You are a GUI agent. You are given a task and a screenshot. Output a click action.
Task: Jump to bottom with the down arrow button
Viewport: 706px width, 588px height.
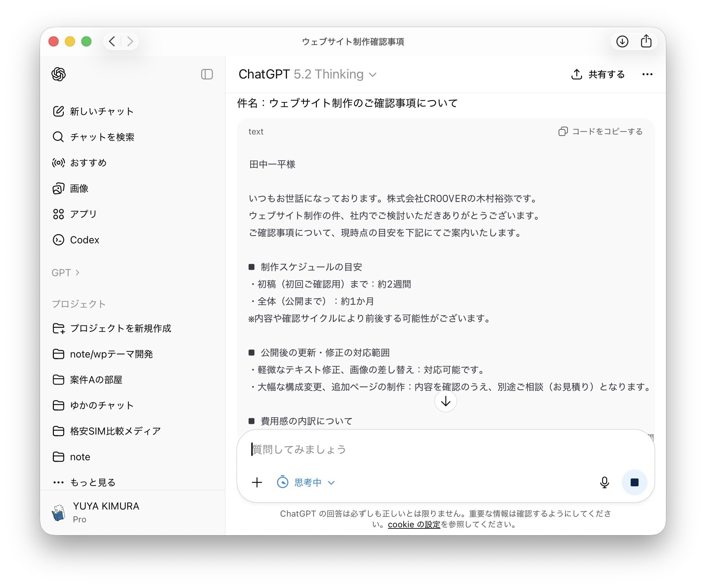pos(445,401)
